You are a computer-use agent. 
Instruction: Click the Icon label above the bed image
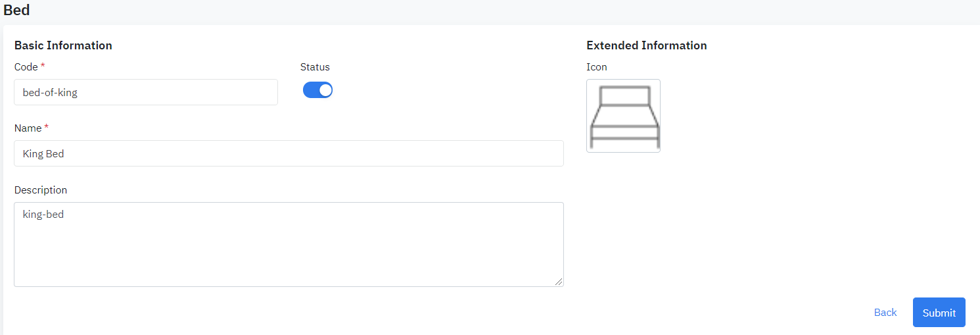tap(596, 66)
